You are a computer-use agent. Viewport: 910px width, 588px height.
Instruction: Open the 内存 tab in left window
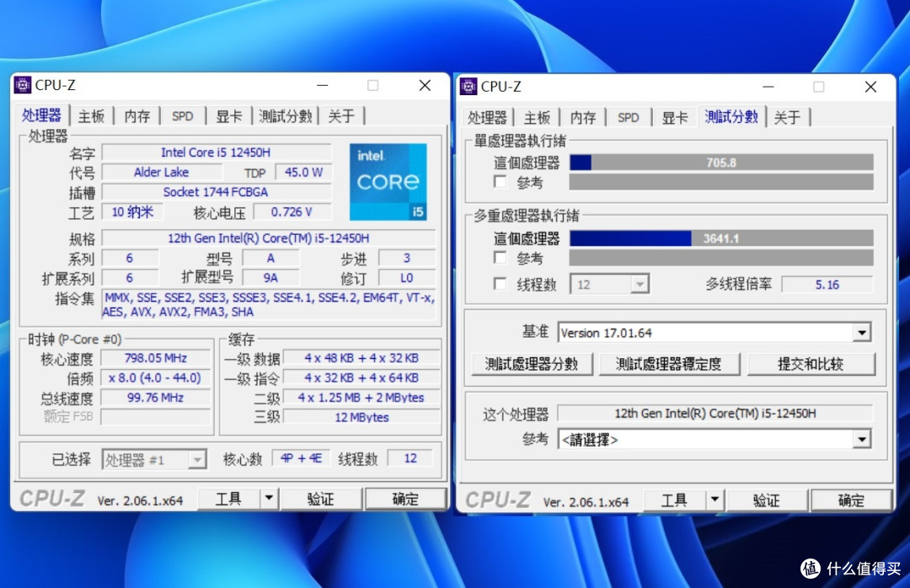[137, 116]
